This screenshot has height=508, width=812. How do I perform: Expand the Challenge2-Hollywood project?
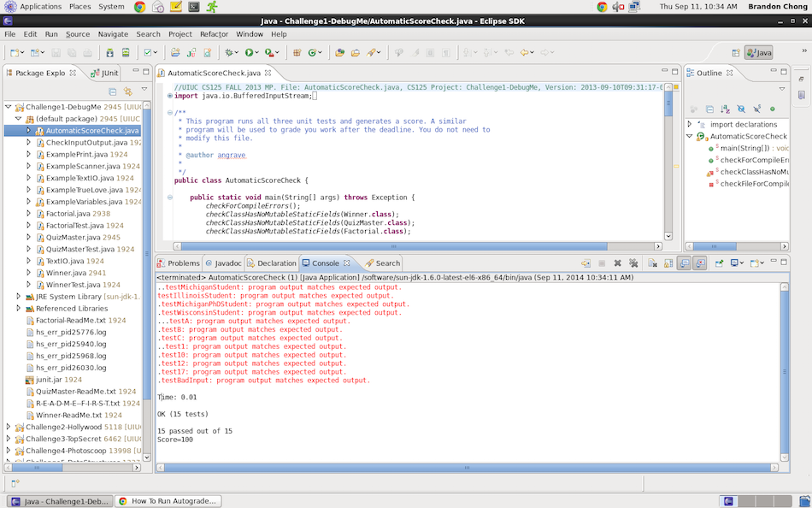9,427
